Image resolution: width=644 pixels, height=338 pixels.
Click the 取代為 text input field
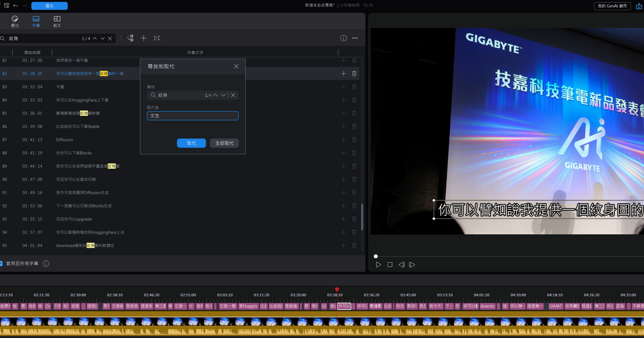(193, 116)
